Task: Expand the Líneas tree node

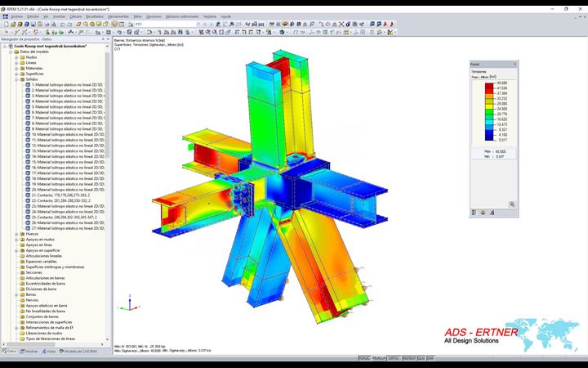Action: pos(16,63)
